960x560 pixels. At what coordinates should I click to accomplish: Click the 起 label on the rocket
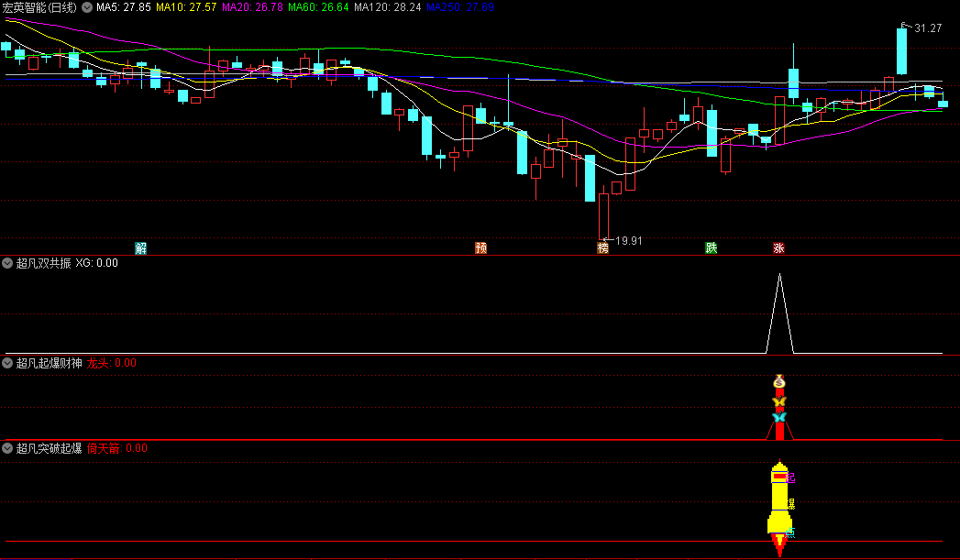(x=790, y=478)
